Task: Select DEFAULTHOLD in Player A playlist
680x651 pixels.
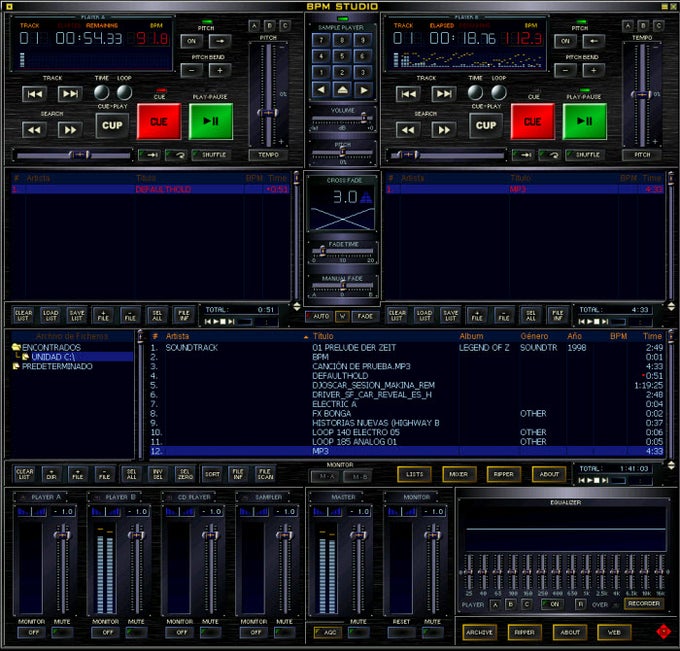Action: (x=150, y=189)
